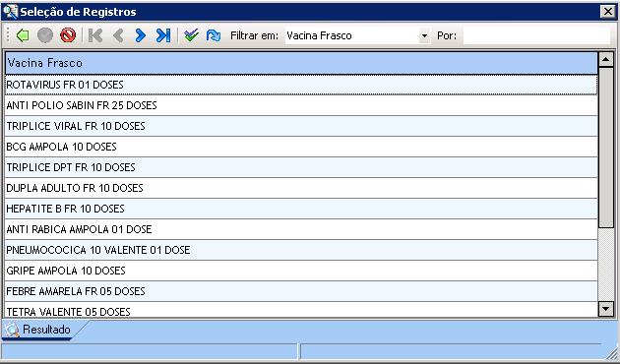
Task: Go to previous record arrow
Action: click(118, 36)
